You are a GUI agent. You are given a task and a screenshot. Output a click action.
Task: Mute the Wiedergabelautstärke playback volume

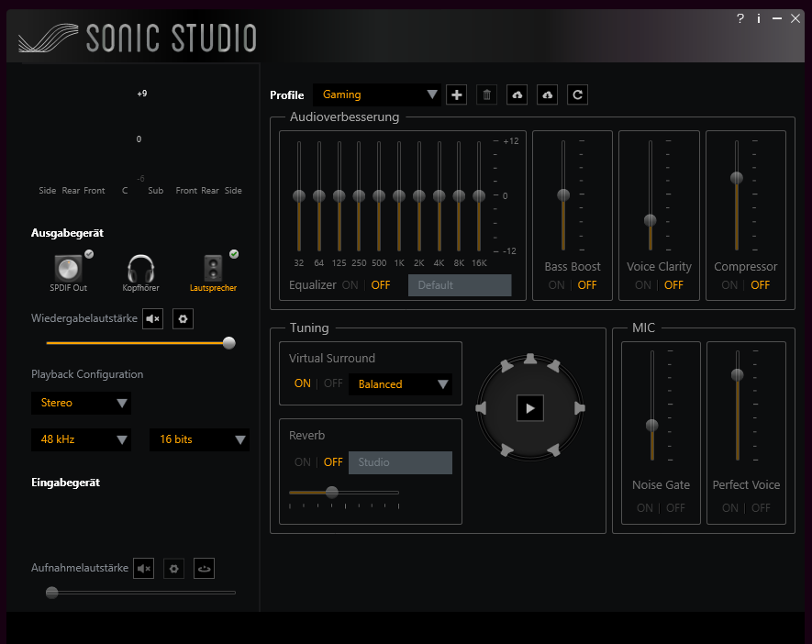[153, 319]
